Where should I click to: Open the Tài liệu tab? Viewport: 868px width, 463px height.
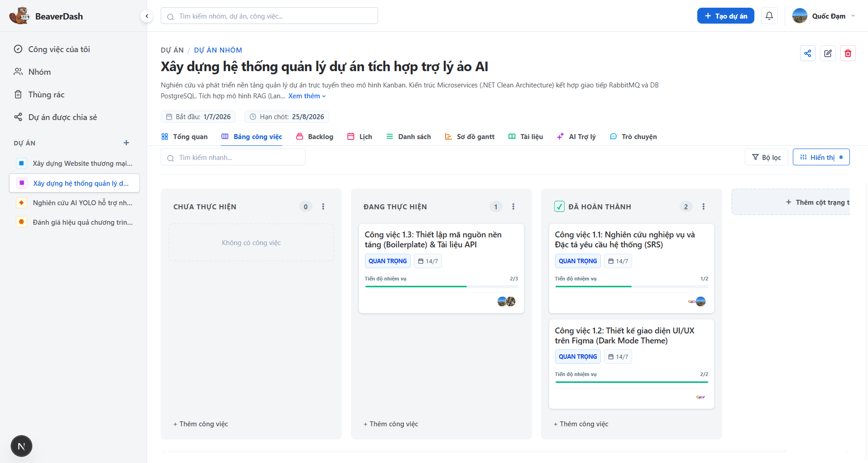(525, 136)
